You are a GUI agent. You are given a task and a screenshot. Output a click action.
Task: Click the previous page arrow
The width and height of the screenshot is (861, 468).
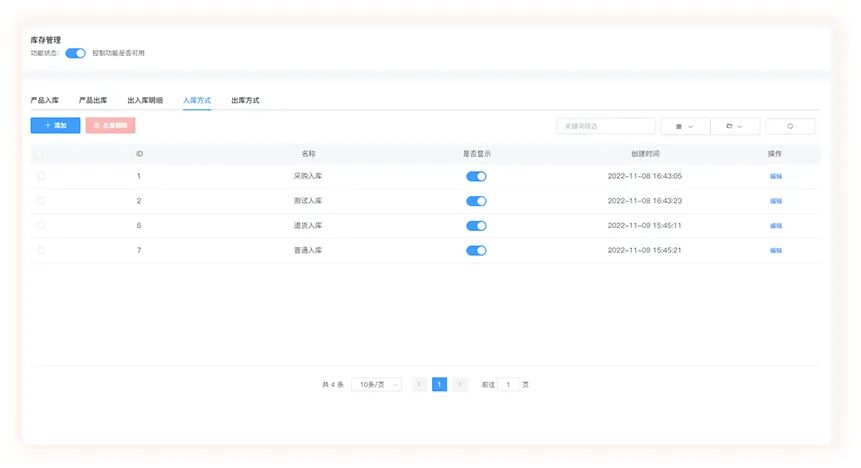click(x=419, y=385)
